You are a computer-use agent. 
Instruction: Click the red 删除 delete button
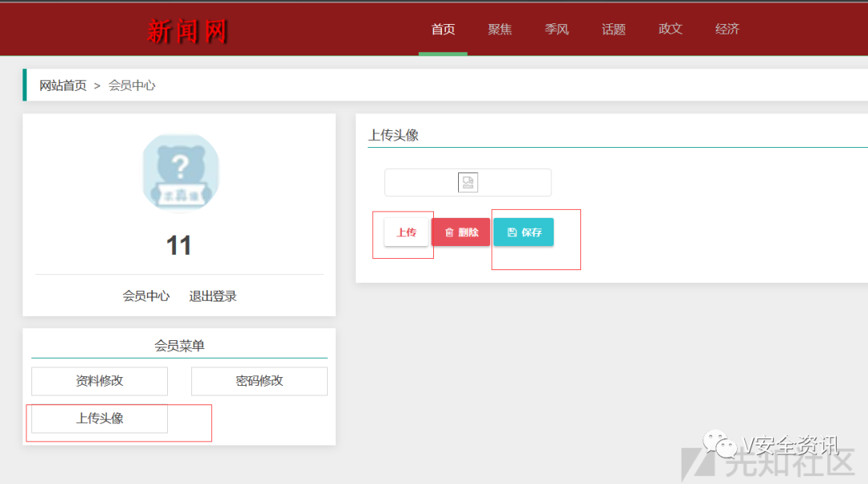461,232
